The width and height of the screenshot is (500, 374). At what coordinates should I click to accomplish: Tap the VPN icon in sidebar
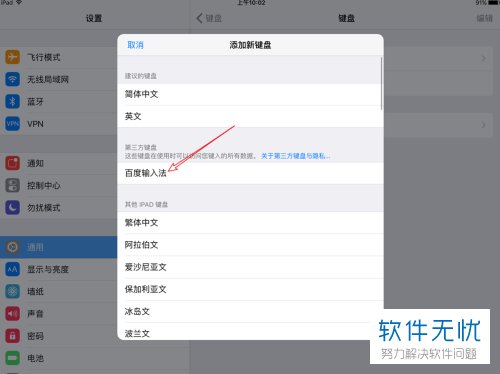coord(12,124)
